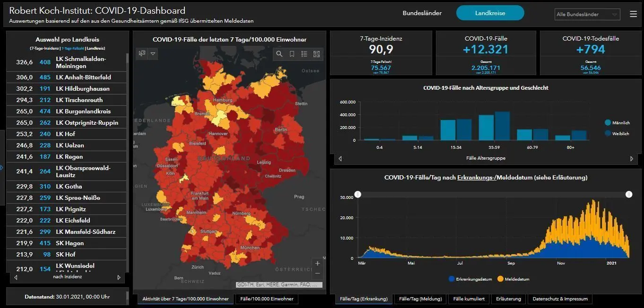Expand the selection tool options arrow
The height and width of the screenshot is (308, 644).
tap(153, 54)
